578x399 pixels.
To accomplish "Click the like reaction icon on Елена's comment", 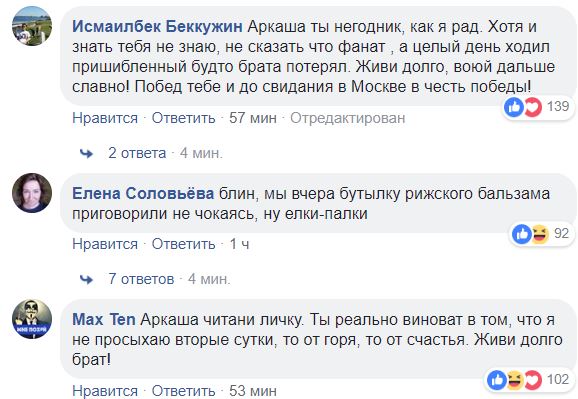I will [522, 234].
